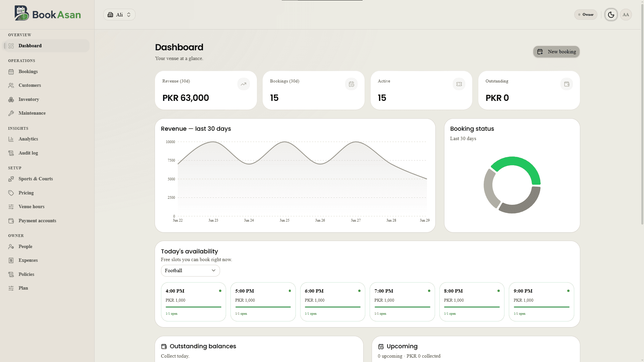Click the PKR 63,000 revenue value
The height and width of the screenshot is (362, 644).
[185, 98]
